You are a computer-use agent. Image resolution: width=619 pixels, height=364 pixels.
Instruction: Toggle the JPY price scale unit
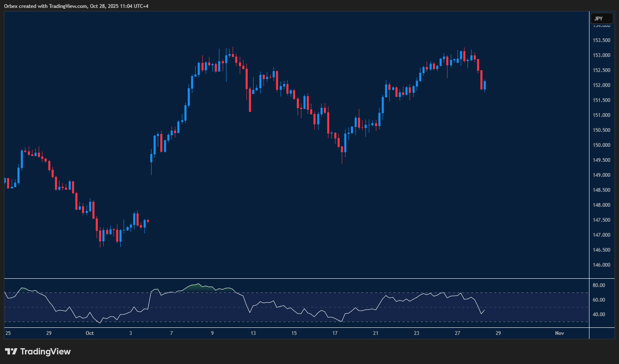602,18
